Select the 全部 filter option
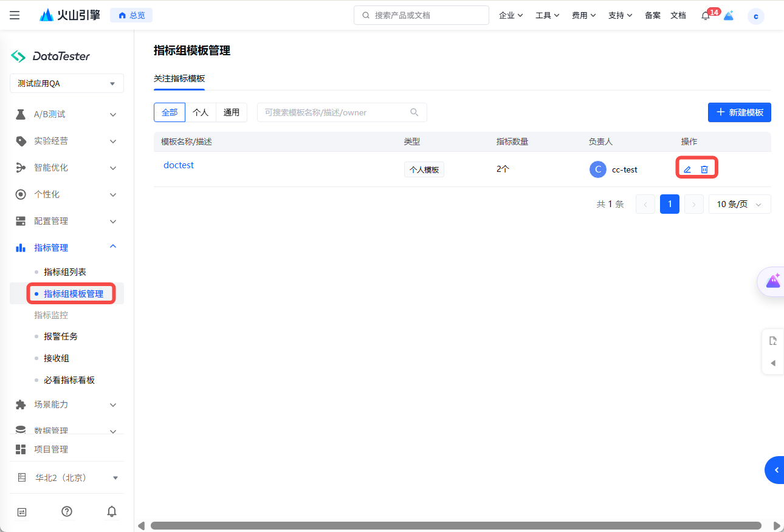Viewport: 784px width, 532px height. point(170,112)
